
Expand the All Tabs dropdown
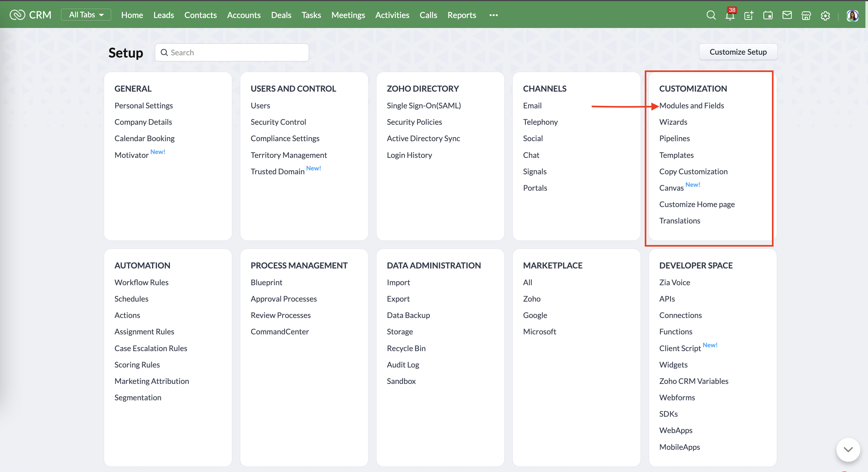[x=86, y=14]
